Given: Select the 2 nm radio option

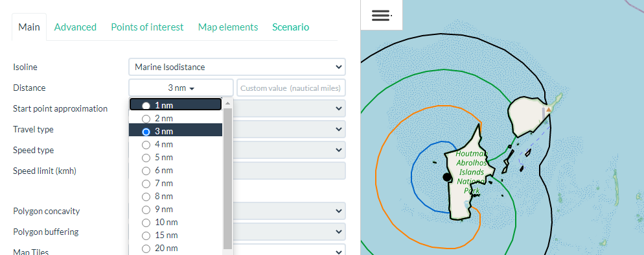Looking at the screenshot, I should (x=146, y=119).
